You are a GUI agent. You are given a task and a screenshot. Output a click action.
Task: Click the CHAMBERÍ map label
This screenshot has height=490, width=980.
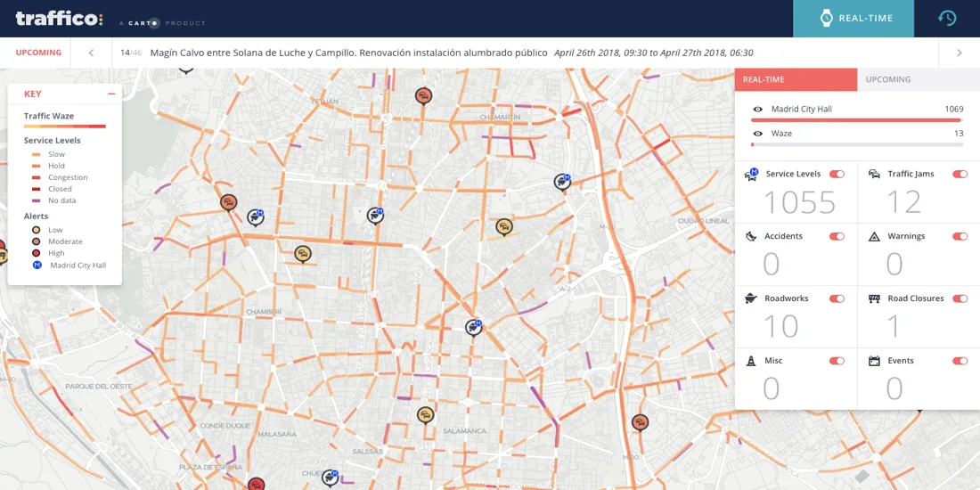[263, 311]
